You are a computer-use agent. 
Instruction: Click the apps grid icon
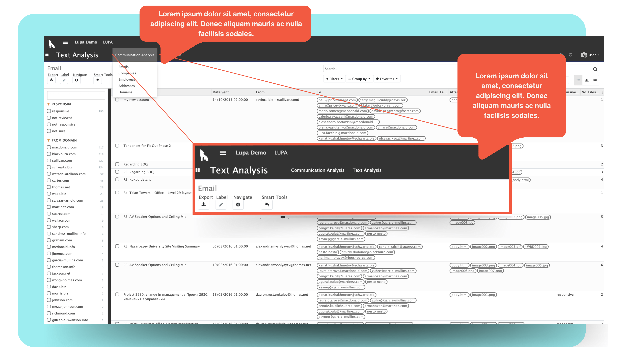(47, 55)
